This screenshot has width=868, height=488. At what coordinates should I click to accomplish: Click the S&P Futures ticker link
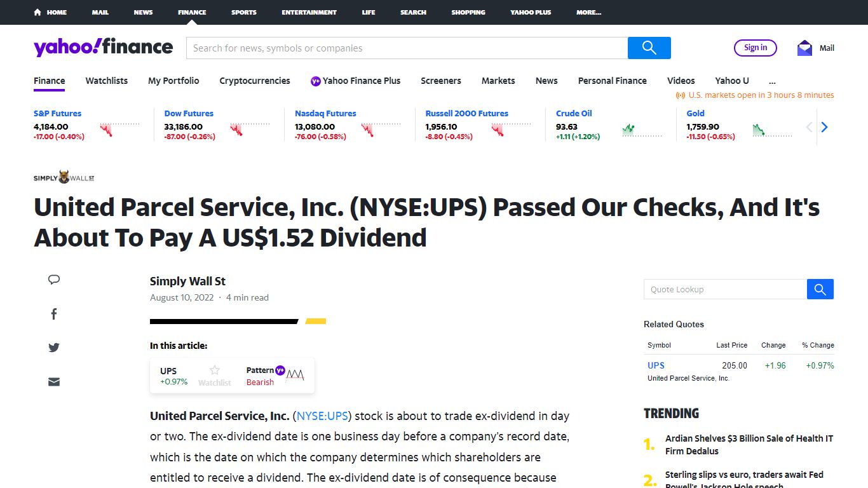point(57,113)
